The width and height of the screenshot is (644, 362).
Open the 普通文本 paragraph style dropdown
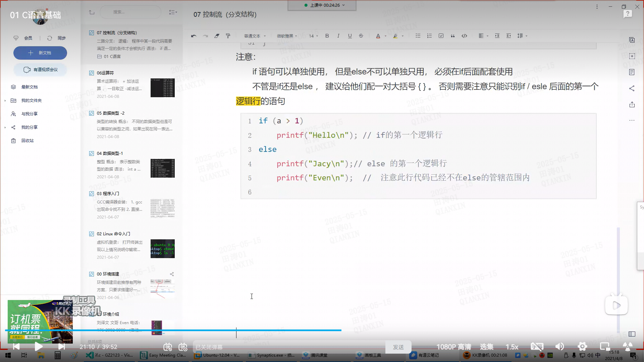255,36
